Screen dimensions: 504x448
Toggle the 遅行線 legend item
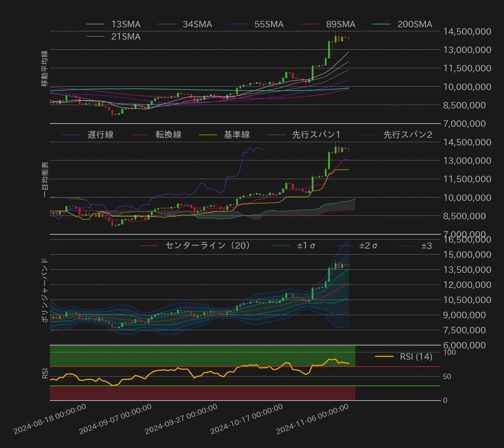point(100,135)
